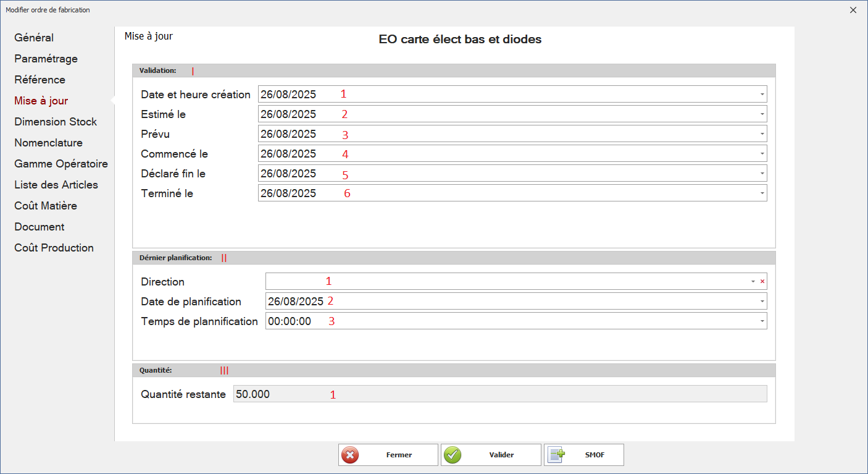Open the Nomenclature section
The width and height of the screenshot is (868, 474).
point(48,143)
